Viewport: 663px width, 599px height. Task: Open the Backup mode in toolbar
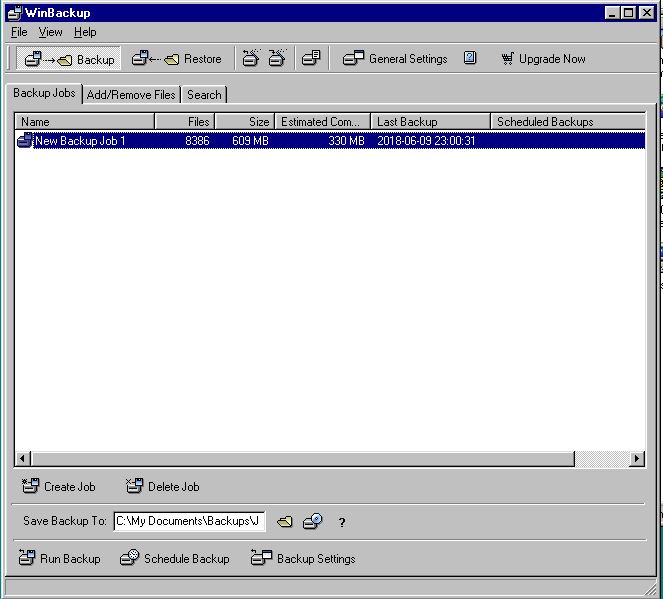coord(69,59)
